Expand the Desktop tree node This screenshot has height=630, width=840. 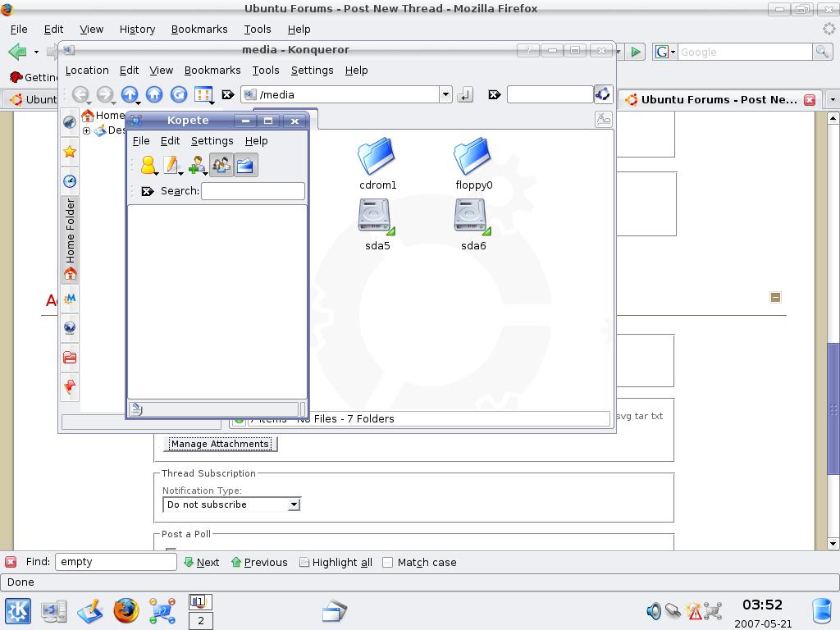(86, 130)
